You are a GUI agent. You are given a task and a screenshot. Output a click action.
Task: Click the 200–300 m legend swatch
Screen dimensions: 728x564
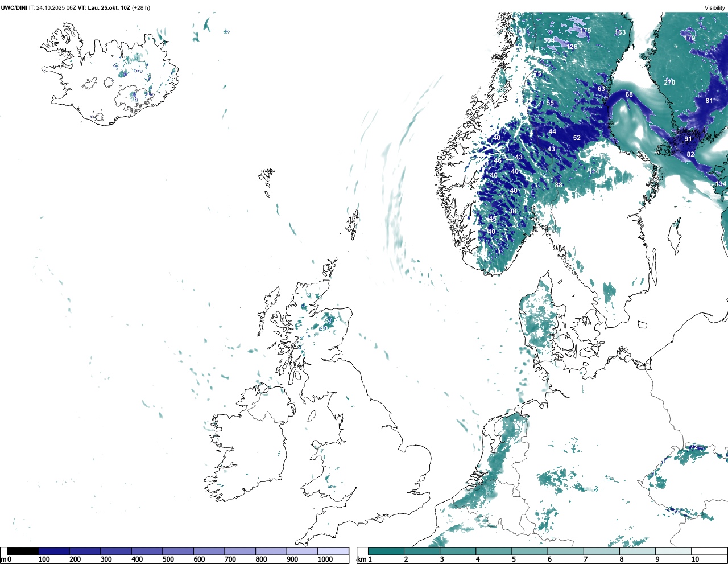(85, 551)
